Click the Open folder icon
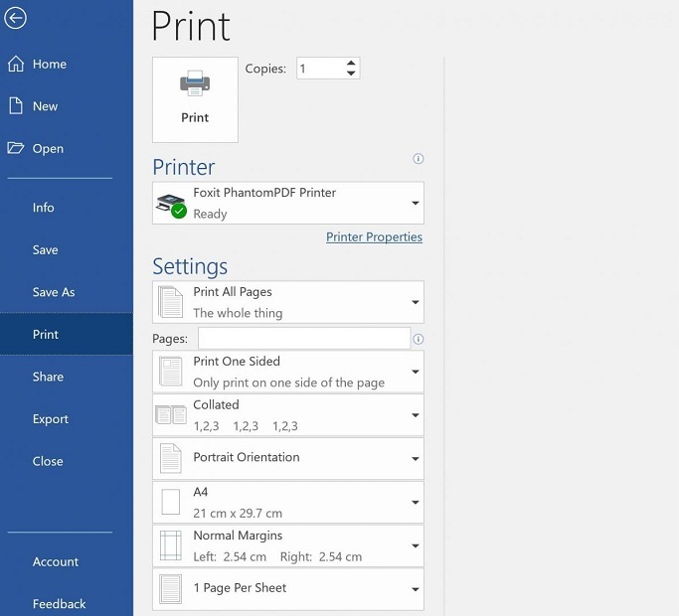 [16, 148]
